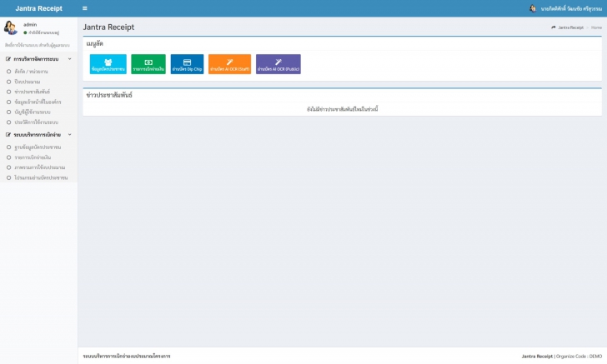607x364 pixels.
Task: Click the admin avatar in the sidebar
Action: coord(11,27)
